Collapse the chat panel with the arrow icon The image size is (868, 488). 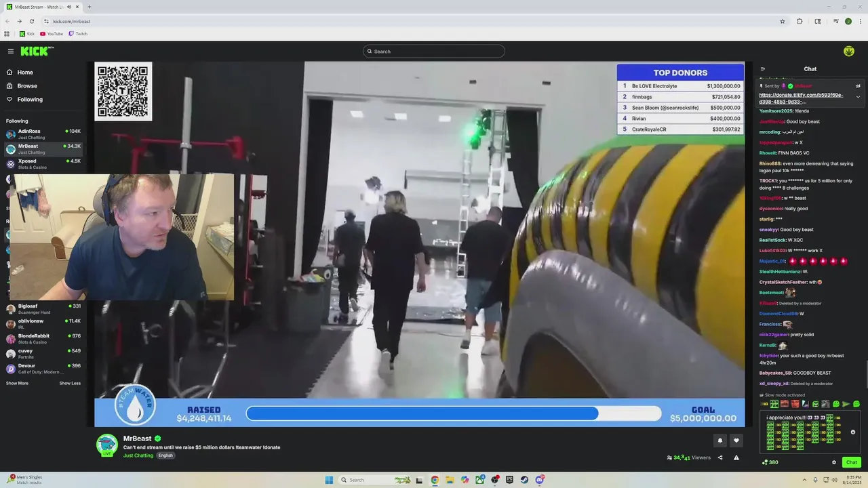(x=763, y=69)
